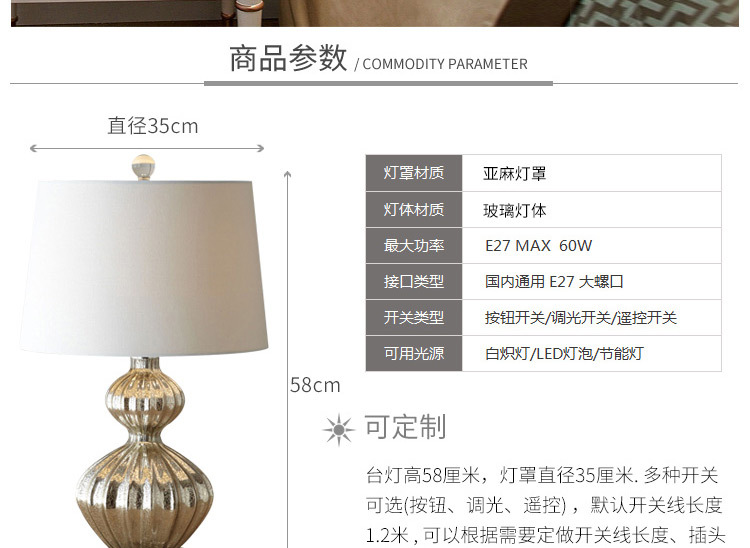Click the 直径35cm dimension label
The height and width of the screenshot is (548, 750).
click(153, 126)
